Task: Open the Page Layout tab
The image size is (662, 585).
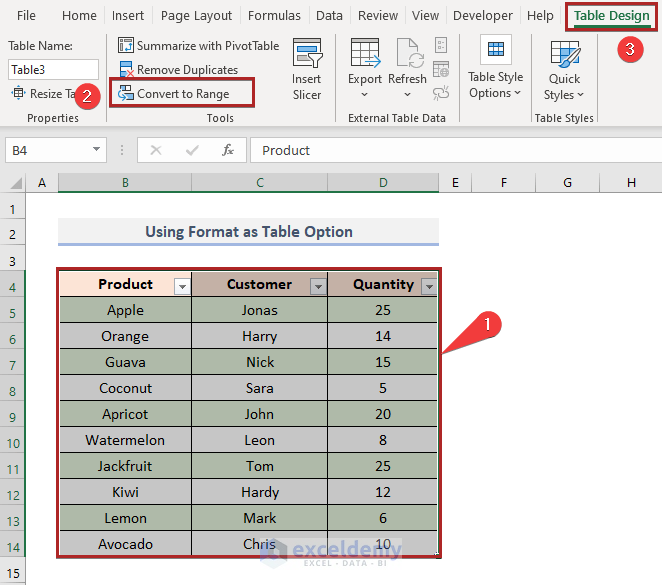Action: tap(196, 16)
